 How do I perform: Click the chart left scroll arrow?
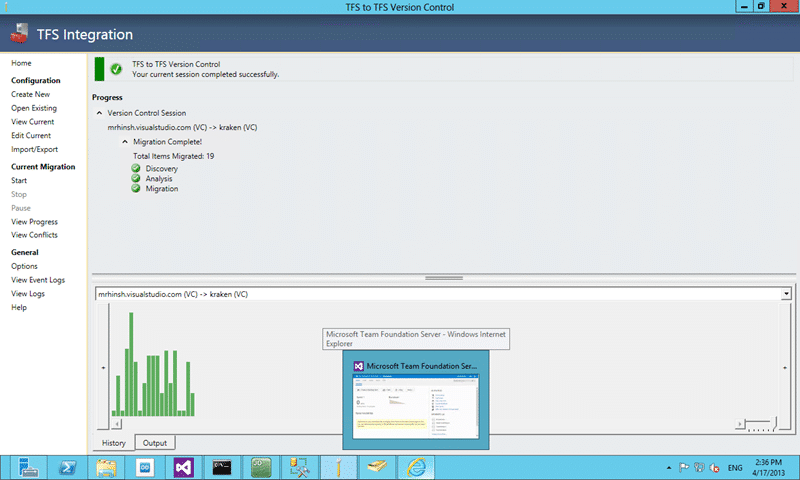[117, 423]
